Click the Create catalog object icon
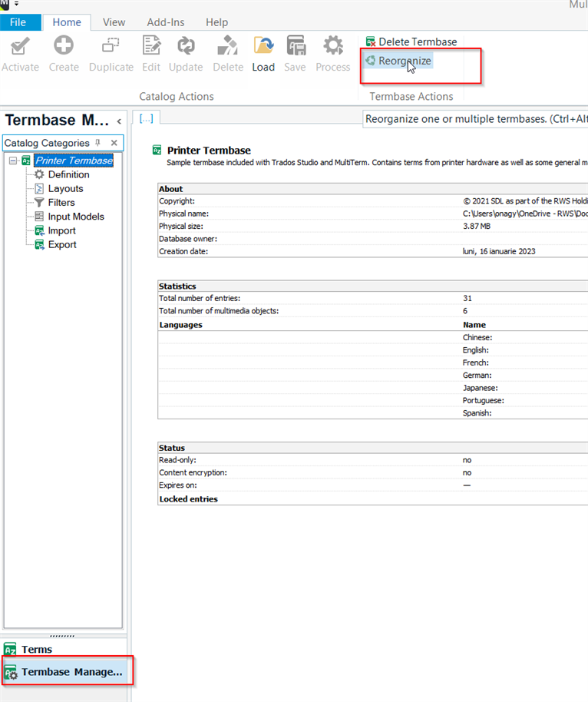The image size is (588, 702). [64, 45]
